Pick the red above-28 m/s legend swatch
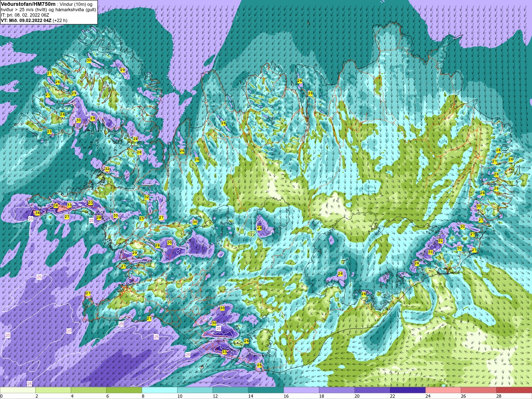The height and width of the screenshot is (399, 532). click(514, 390)
